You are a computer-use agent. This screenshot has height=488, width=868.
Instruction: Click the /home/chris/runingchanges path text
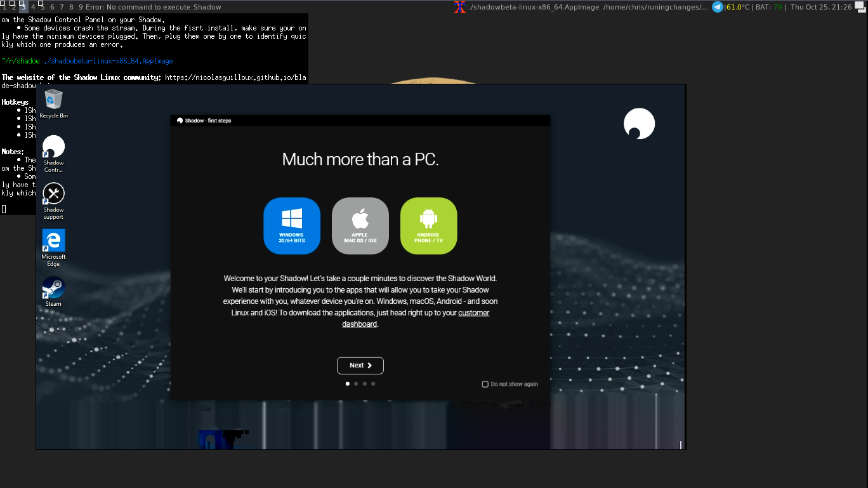tap(656, 7)
